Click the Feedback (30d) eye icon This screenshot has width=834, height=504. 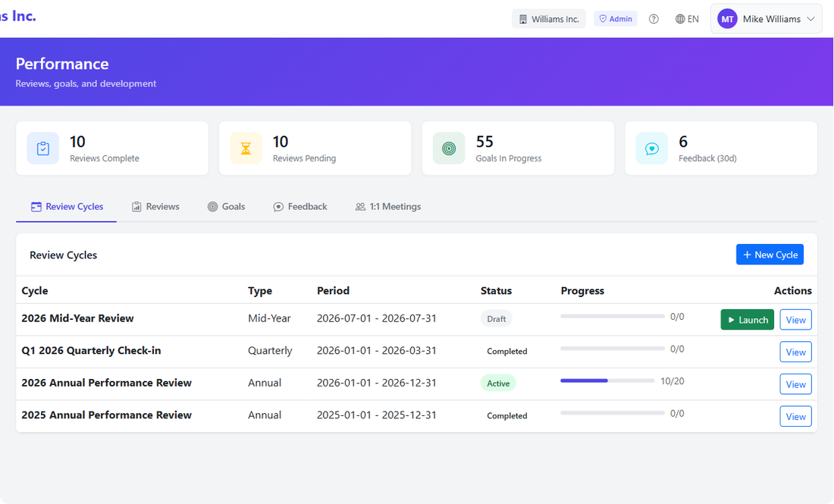click(x=651, y=148)
